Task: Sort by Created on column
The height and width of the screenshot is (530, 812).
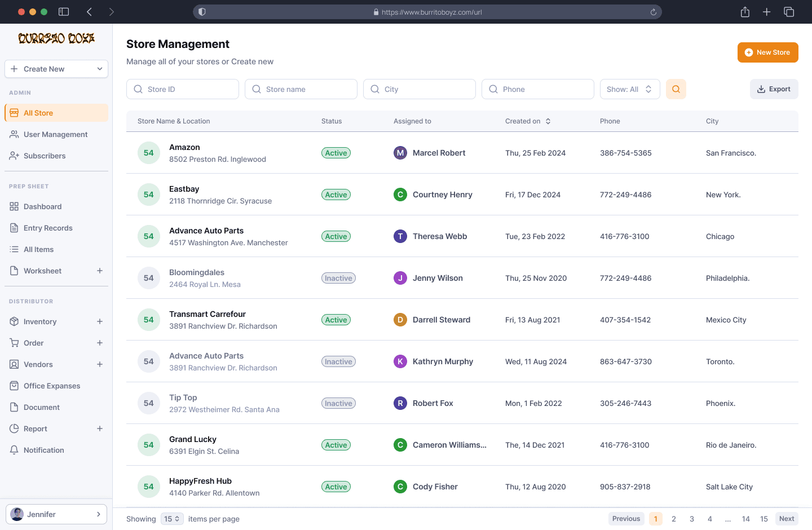Action: point(528,121)
